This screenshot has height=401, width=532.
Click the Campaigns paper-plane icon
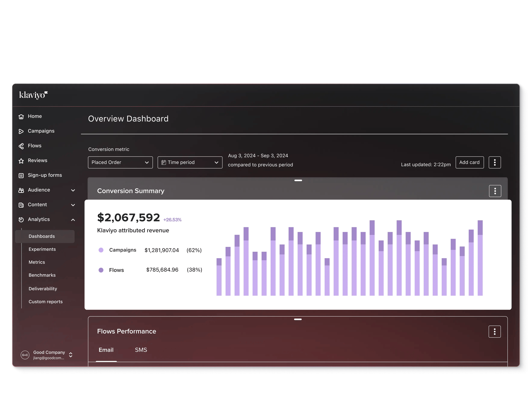tap(21, 131)
